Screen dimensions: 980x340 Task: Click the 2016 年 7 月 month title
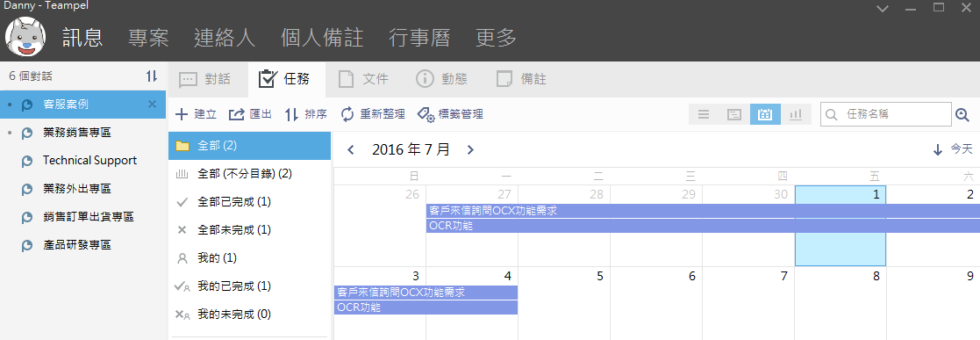coord(411,149)
